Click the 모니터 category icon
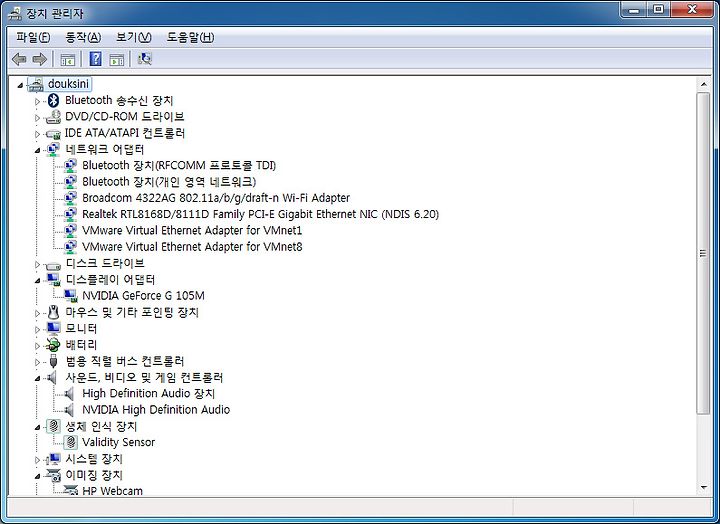 click(54, 328)
